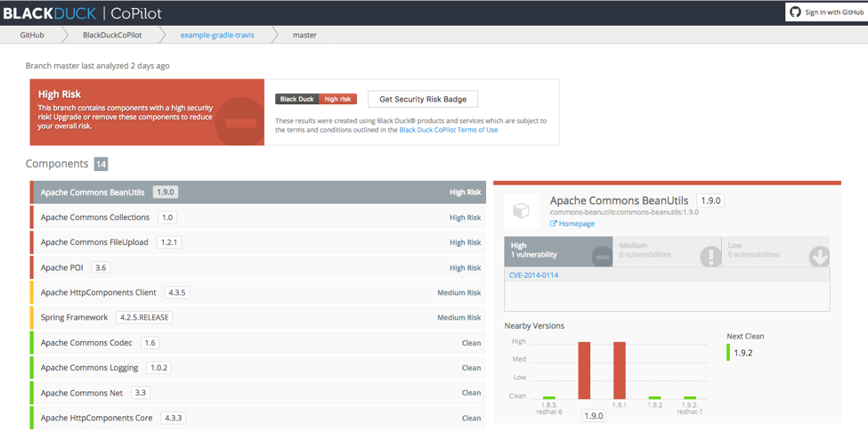Open CVE-2014-0114 vulnerability details

pos(533,275)
